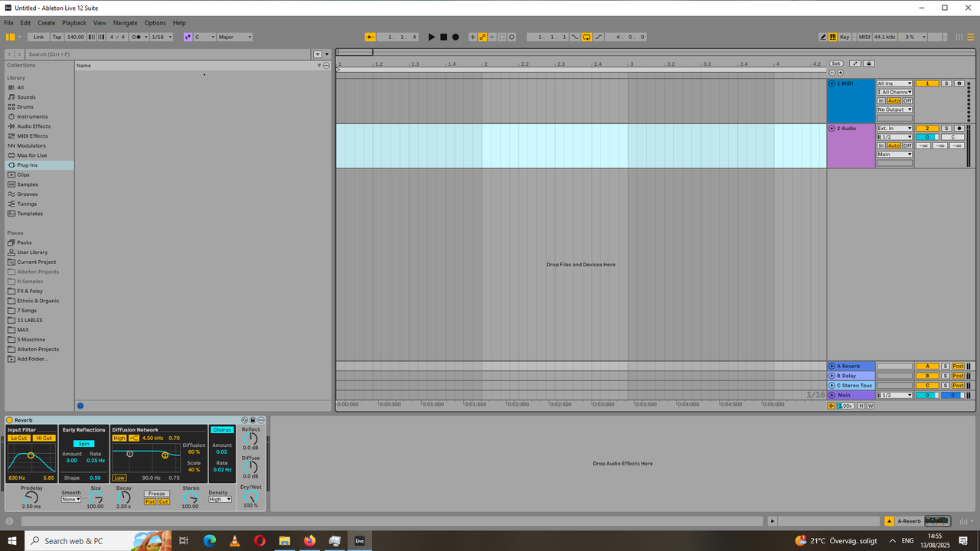The image size is (980, 551).
Task: Switch to Session view icon
Action: tap(959, 37)
